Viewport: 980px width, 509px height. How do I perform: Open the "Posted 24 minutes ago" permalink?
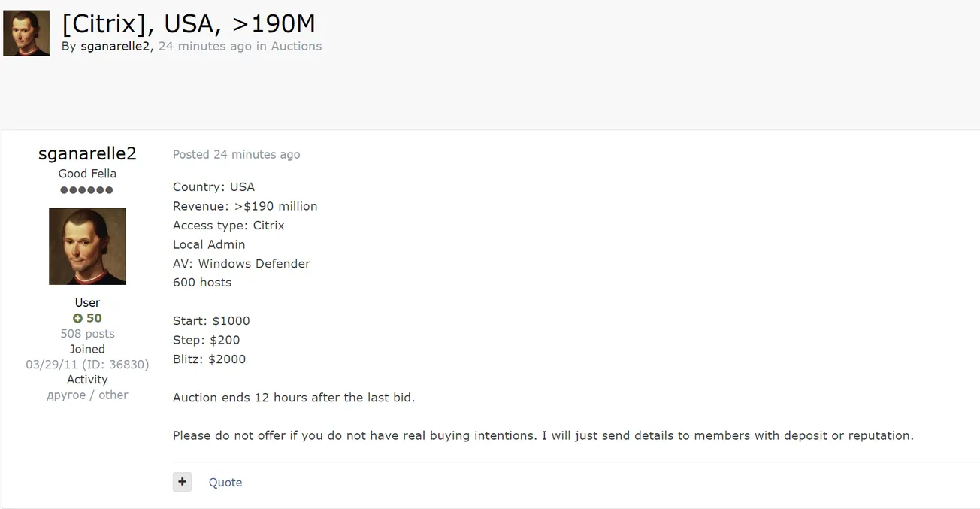click(236, 154)
